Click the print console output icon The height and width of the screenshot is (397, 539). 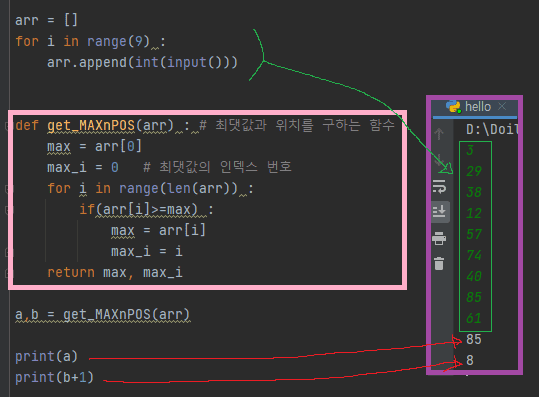tap(439, 238)
